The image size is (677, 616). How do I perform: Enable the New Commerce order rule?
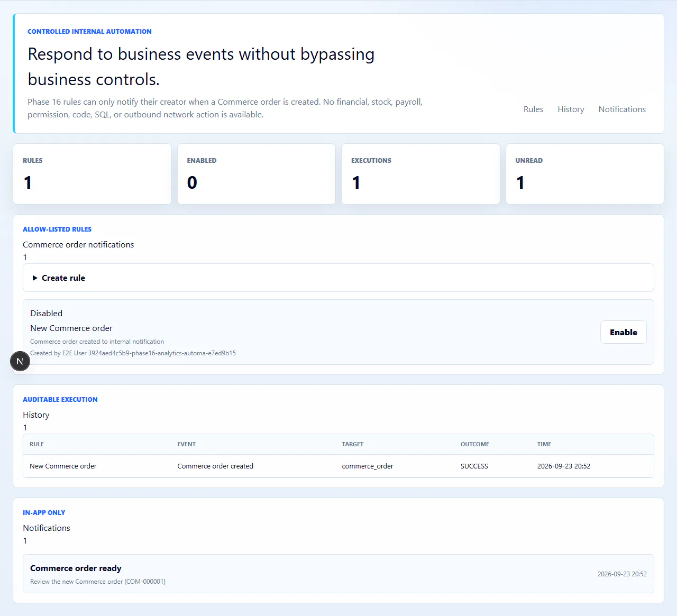(623, 332)
